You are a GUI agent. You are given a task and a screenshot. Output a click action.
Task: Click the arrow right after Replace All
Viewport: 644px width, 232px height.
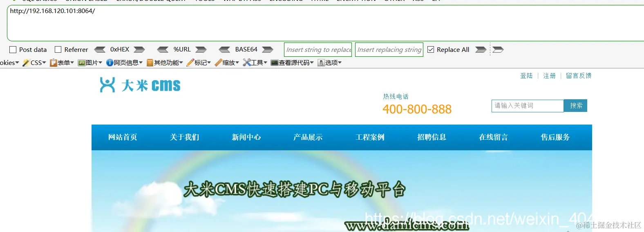coord(481,49)
